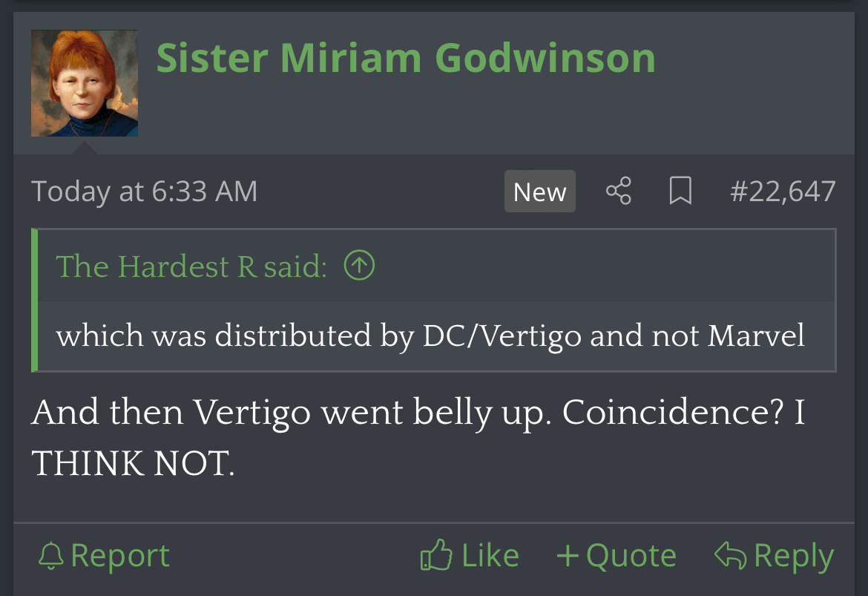Open Sister Miriam Godwinson's avatar picture
Image resolution: width=868 pixels, height=596 pixels.
(85, 83)
